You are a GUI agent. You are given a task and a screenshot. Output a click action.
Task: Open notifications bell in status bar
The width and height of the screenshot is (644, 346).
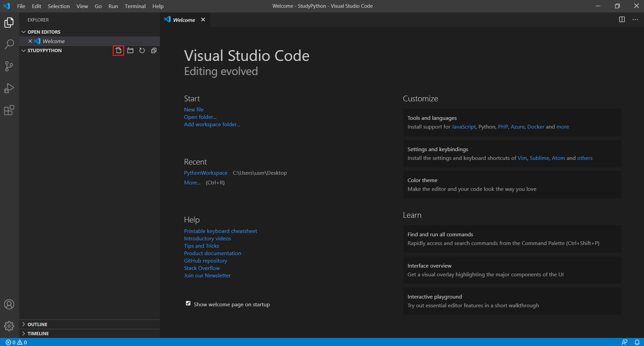point(637,342)
